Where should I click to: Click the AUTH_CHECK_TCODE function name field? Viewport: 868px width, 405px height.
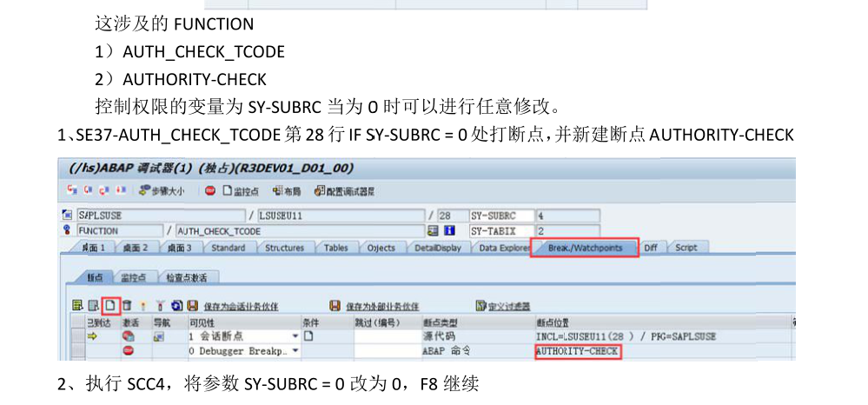(299, 230)
